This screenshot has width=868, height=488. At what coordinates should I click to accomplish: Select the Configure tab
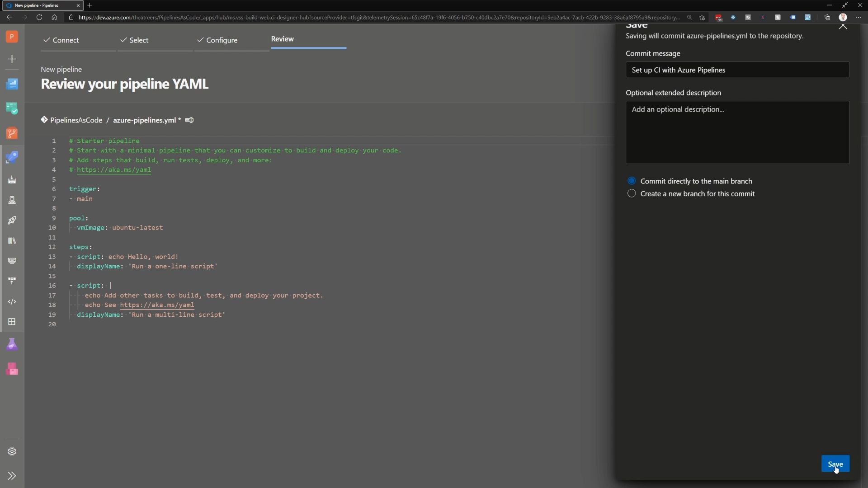[221, 40]
